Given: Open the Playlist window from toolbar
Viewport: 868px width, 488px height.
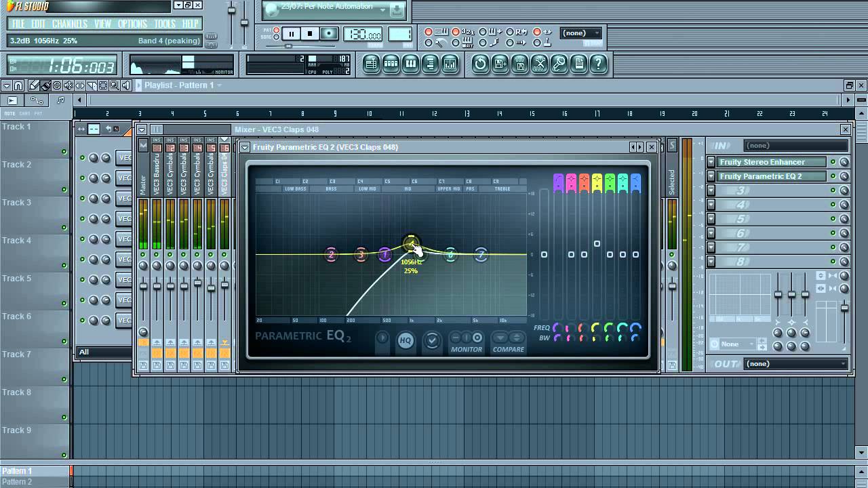Looking at the screenshot, I should (371, 64).
